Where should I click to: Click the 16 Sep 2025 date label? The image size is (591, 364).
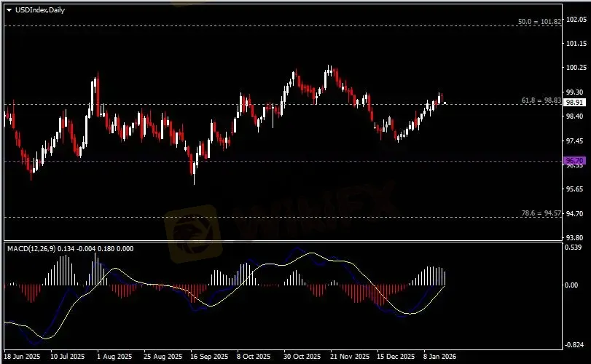pos(209,356)
